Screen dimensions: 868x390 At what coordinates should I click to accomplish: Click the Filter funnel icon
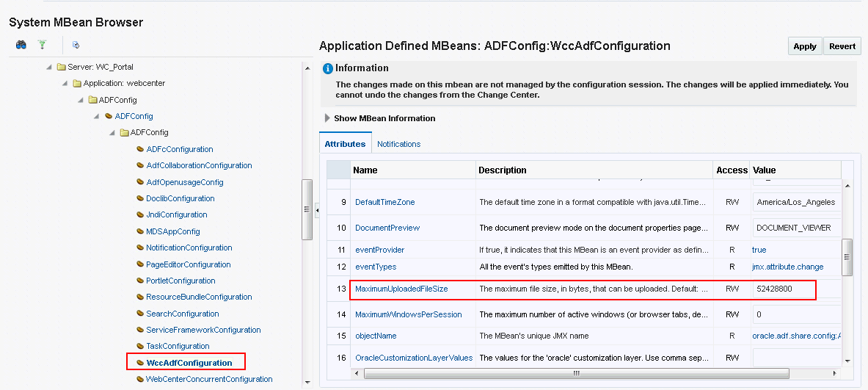tap(42, 45)
